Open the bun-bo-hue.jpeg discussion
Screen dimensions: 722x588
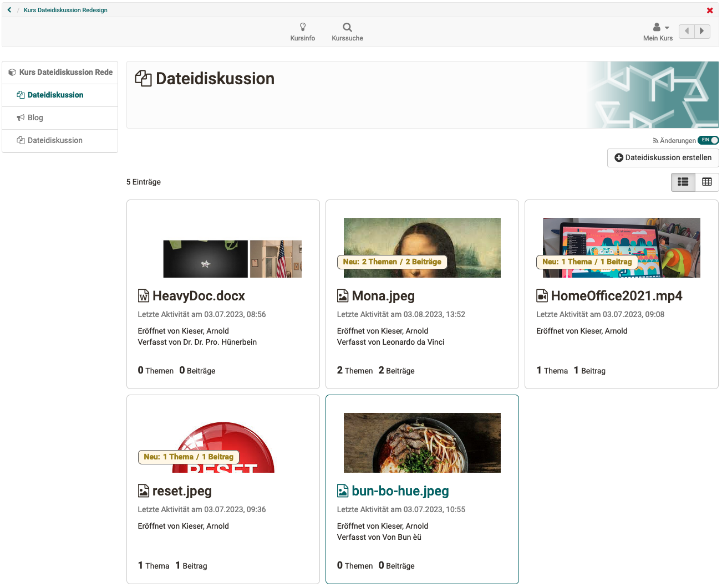coord(400,490)
